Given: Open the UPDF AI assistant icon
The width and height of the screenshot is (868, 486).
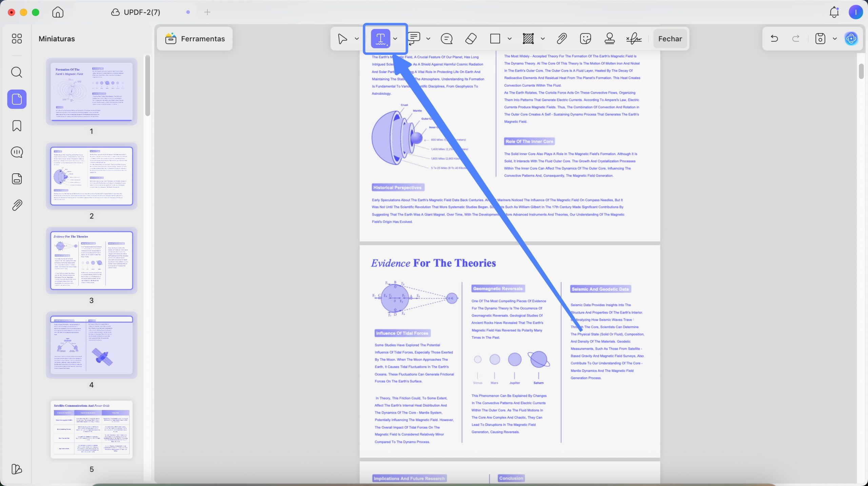Looking at the screenshot, I should click(851, 39).
